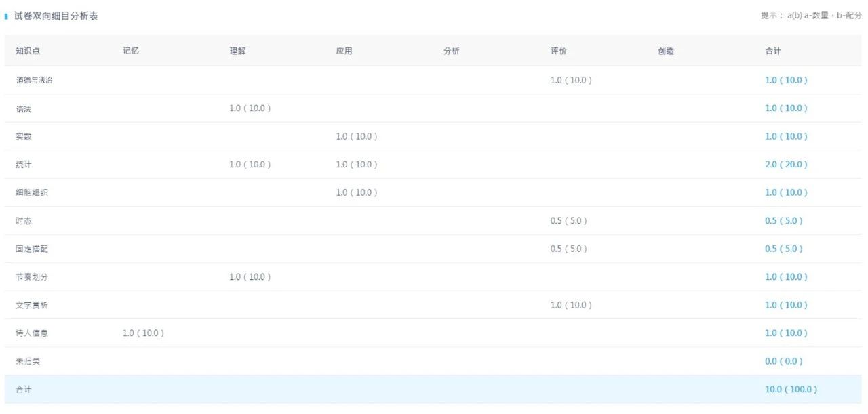
Task: Select the 评价 column header
Action: coord(558,51)
